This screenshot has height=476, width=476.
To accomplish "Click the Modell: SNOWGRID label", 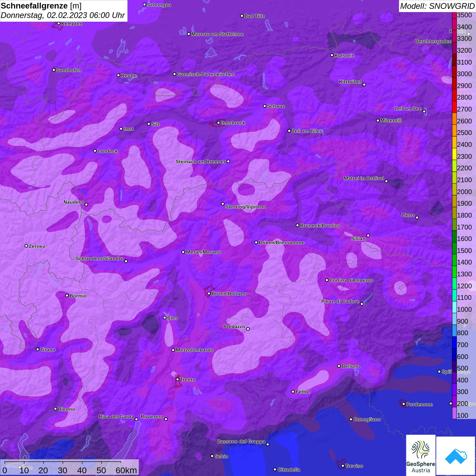I will coord(437,6).
